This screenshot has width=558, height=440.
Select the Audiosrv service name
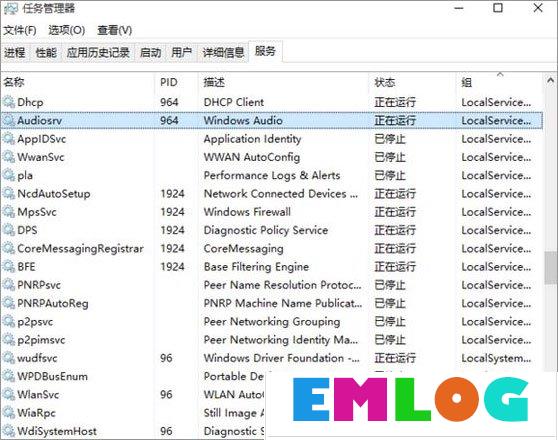click(x=40, y=121)
